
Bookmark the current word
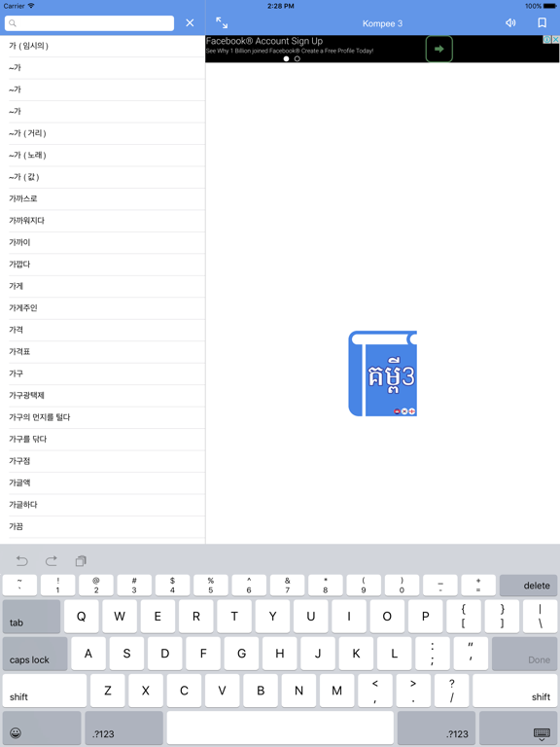point(542,23)
